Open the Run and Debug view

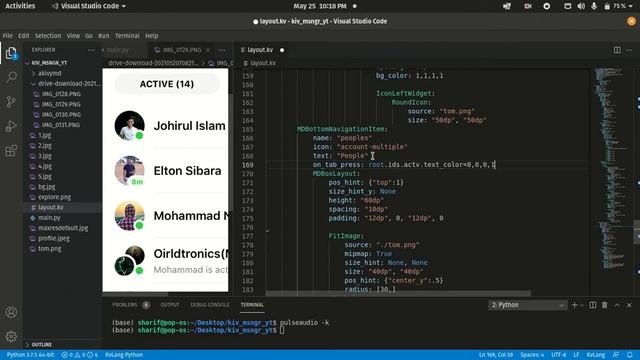(11, 126)
